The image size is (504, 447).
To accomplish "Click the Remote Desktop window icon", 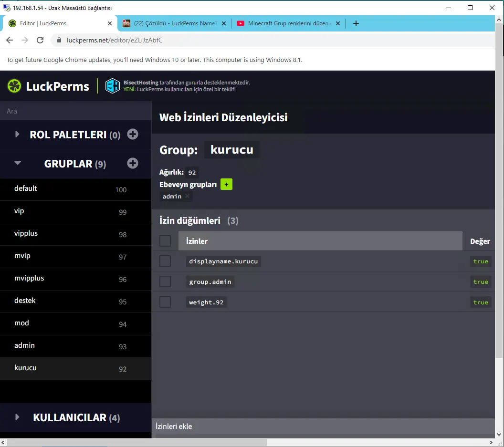I will click(6, 7).
